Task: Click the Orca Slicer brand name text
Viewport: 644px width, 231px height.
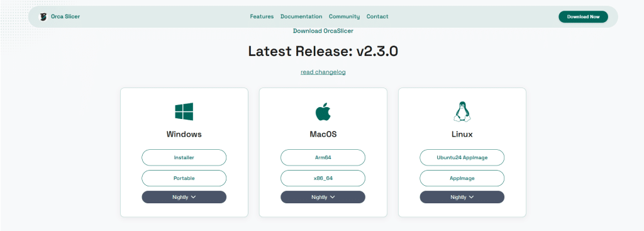Action: tap(65, 17)
